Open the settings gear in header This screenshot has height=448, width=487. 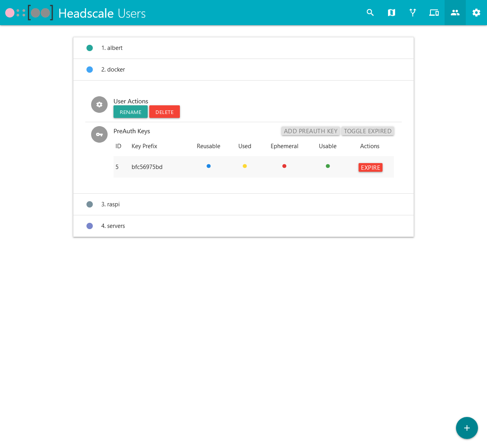click(x=476, y=13)
